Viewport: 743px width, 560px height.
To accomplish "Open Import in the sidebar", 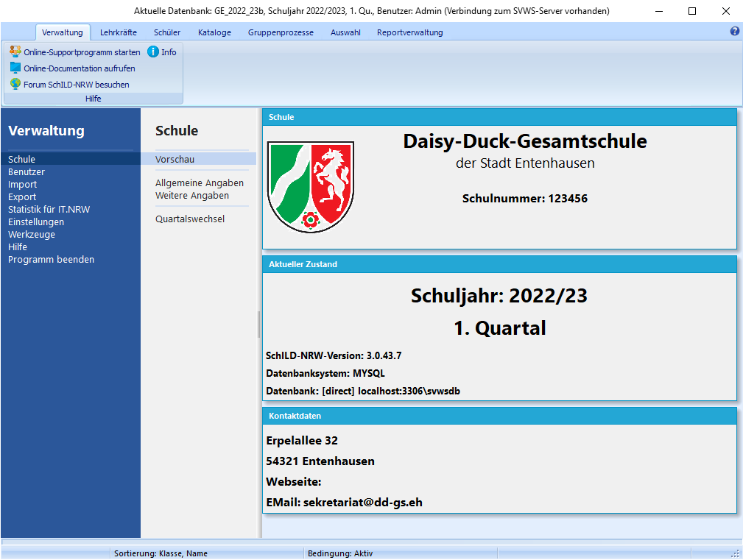I will 22,184.
